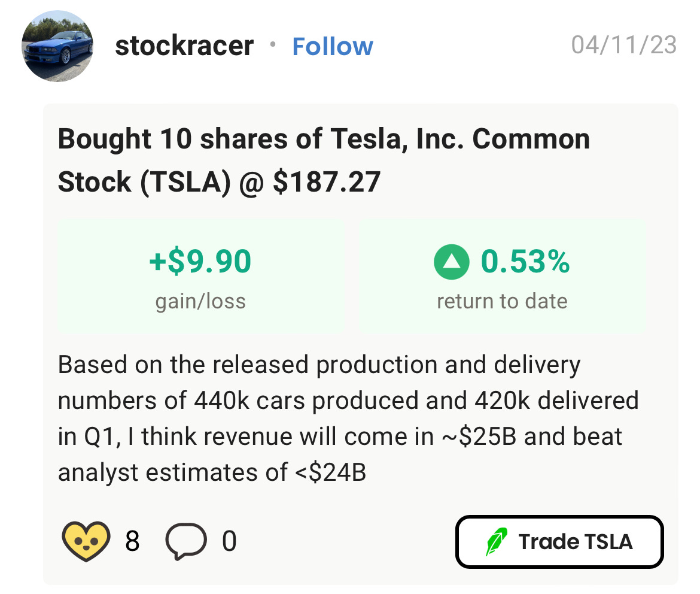Click the 0.53% return percentage
Image resolution: width=700 pixels, height=594 pixels.
point(525,262)
